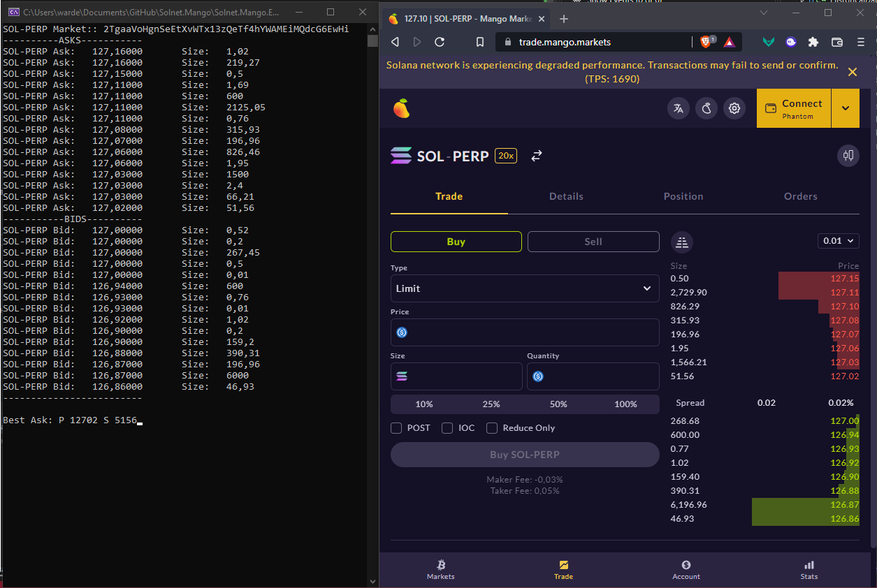Open the Position tab
The width and height of the screenshot is (877, 588).
[683, 196]
